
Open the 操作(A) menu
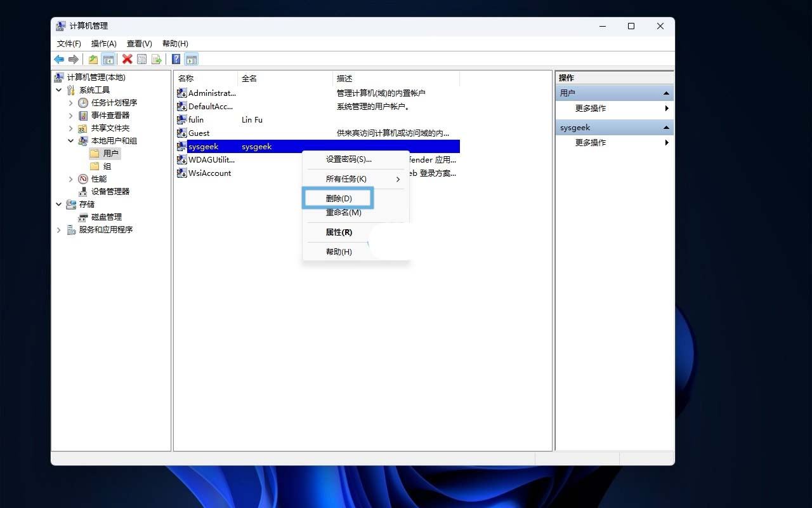point(103,43)
